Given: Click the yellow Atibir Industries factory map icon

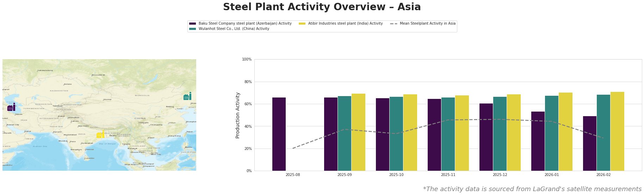Looking at the screenshot, I should tap(100, 134).
